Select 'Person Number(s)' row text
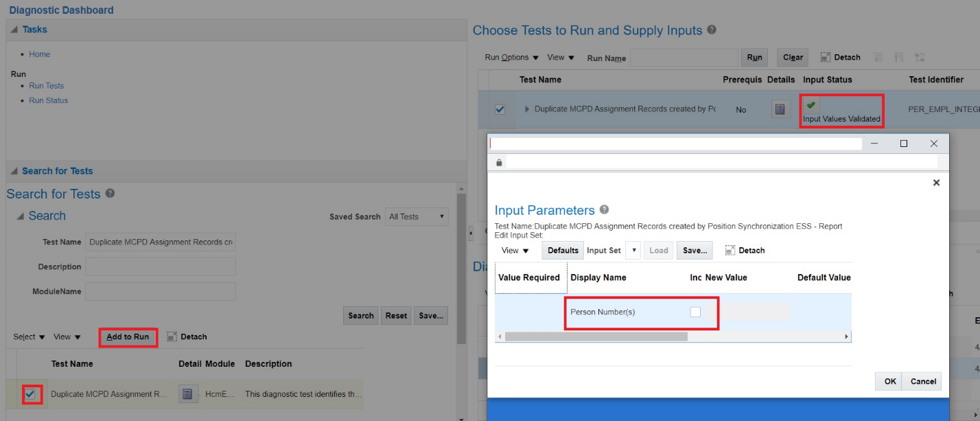 pos(603,312)
